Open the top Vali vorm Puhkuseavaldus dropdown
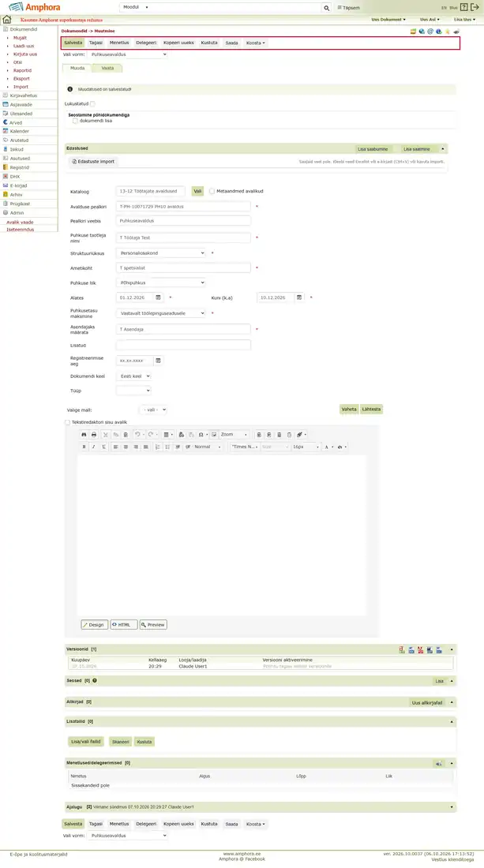 (127, 54)
